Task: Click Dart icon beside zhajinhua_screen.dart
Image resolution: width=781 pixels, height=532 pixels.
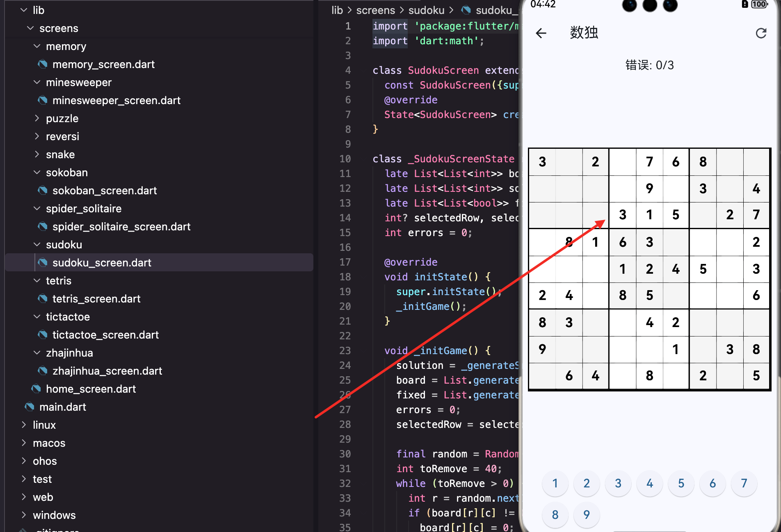Action: 42,371
